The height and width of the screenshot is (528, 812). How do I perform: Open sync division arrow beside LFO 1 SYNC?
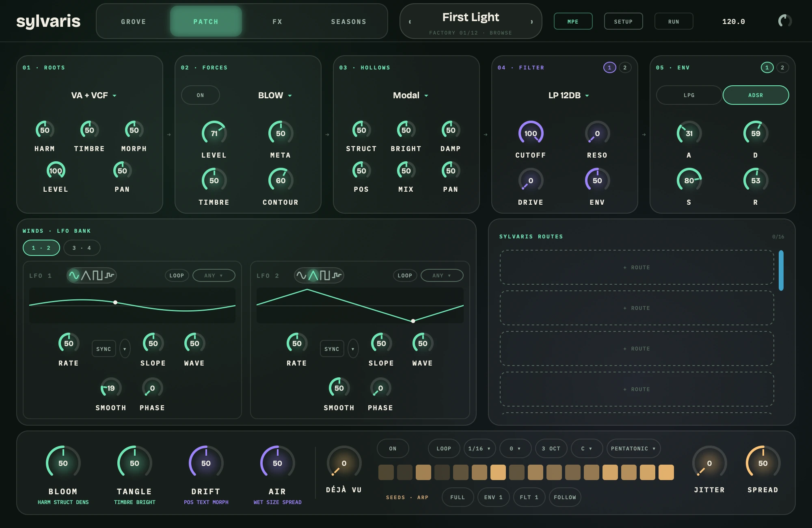[x=125, y=349]
